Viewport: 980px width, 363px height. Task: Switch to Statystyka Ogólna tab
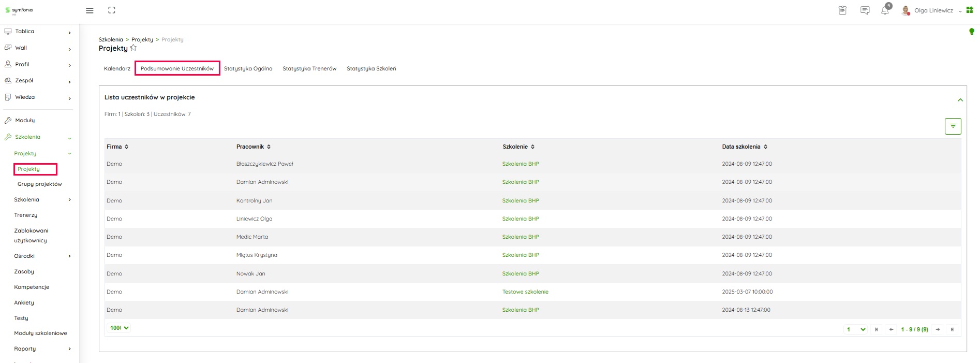point(248,68)
